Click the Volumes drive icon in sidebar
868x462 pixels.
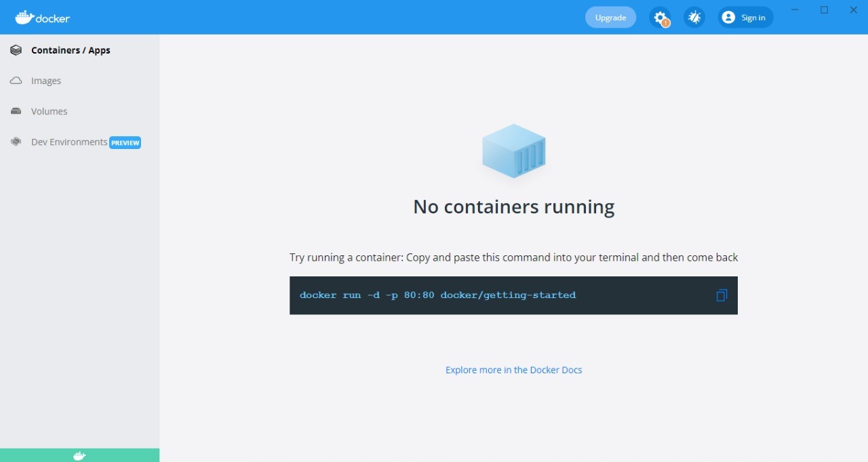coord(16,111)
